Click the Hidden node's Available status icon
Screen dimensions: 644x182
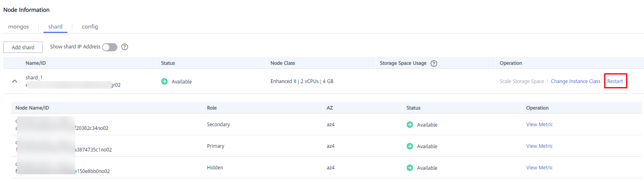[x=410, y=168]
